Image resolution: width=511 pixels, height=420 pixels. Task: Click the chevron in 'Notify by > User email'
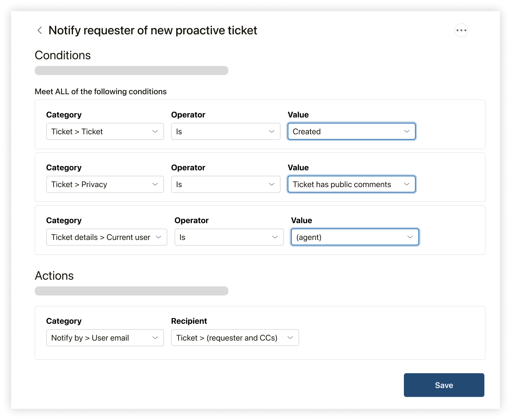(x=155, y=338)
